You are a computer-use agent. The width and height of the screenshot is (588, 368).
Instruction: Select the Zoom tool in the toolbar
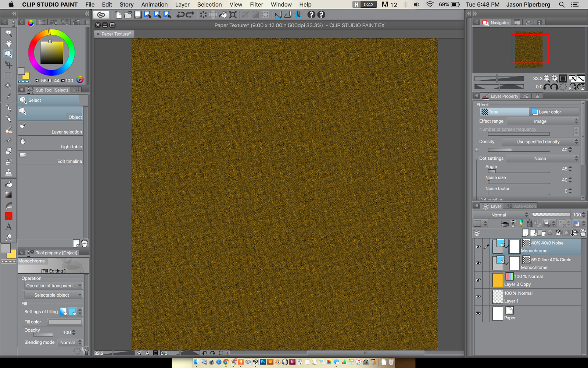8,33
